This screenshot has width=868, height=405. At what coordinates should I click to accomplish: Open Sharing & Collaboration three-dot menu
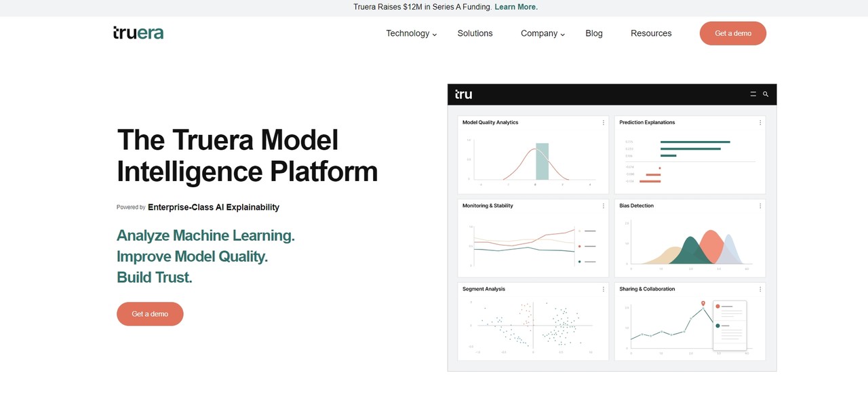coord(759,289)
